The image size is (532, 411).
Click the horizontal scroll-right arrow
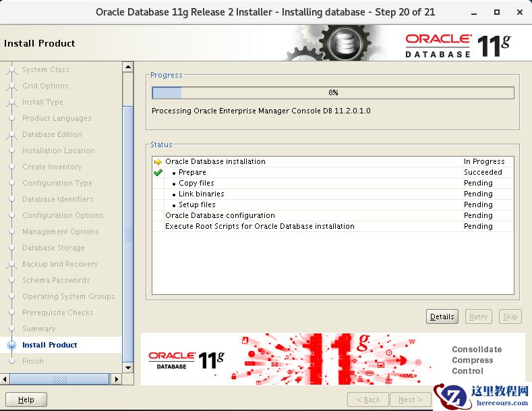pos(117,379)
